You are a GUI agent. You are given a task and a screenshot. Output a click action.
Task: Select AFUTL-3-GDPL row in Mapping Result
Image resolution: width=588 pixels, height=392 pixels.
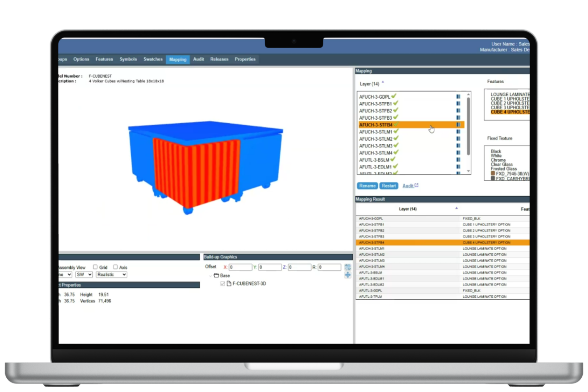click(443, 290)
